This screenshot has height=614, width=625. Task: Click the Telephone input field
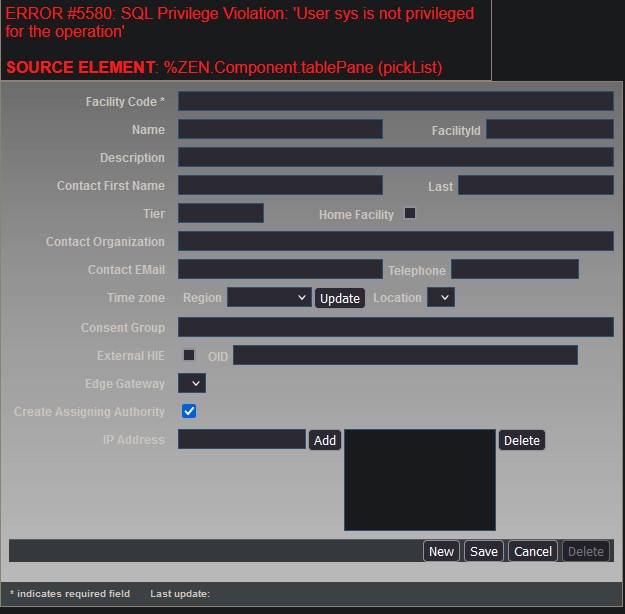514,269
